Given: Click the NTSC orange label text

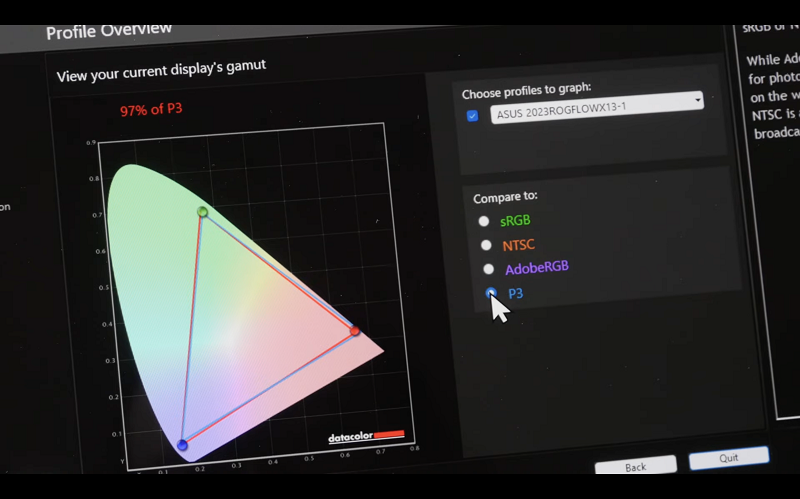Looking at the screenshot, I should pyautogui.click(x=519, y=245).
